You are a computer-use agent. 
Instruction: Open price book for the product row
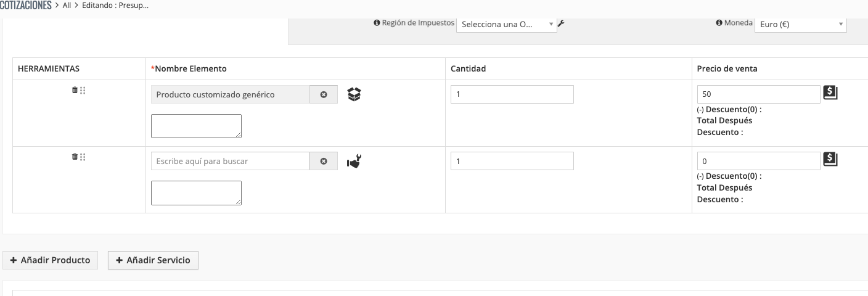click(830, 93)
